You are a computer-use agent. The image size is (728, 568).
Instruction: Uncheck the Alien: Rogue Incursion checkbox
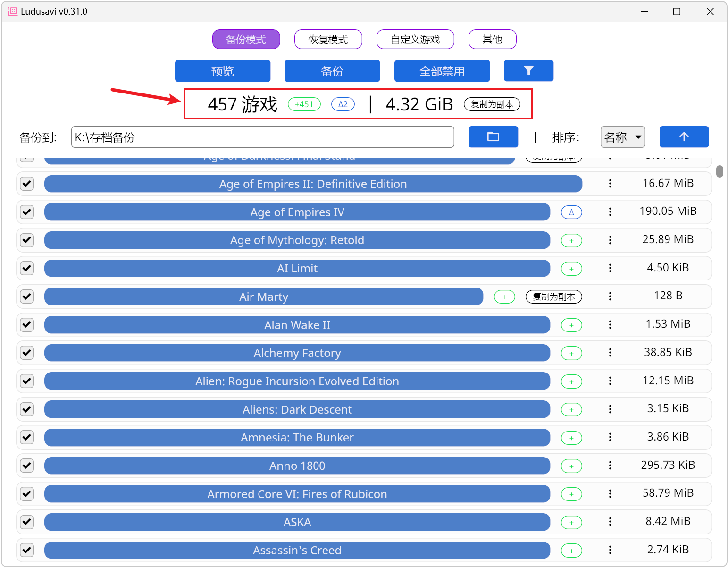[x=27, y=381]
